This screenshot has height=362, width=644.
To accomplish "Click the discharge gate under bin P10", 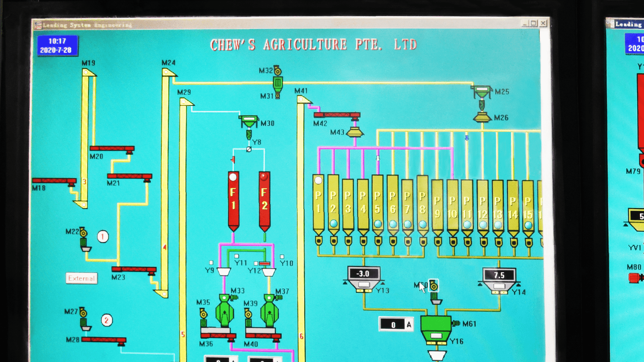I will click(x=453, y=242).
